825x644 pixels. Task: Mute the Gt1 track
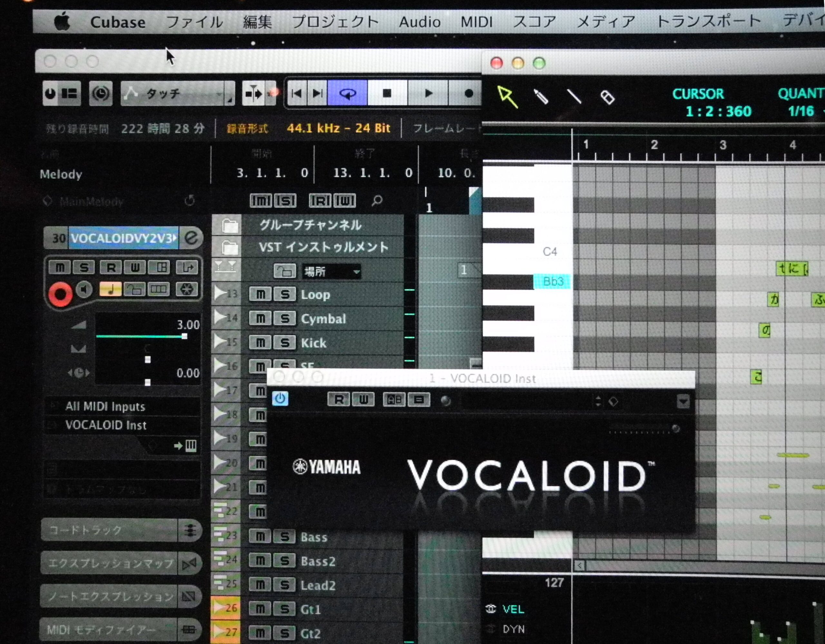pyautogui.click(x=260, y=609)
